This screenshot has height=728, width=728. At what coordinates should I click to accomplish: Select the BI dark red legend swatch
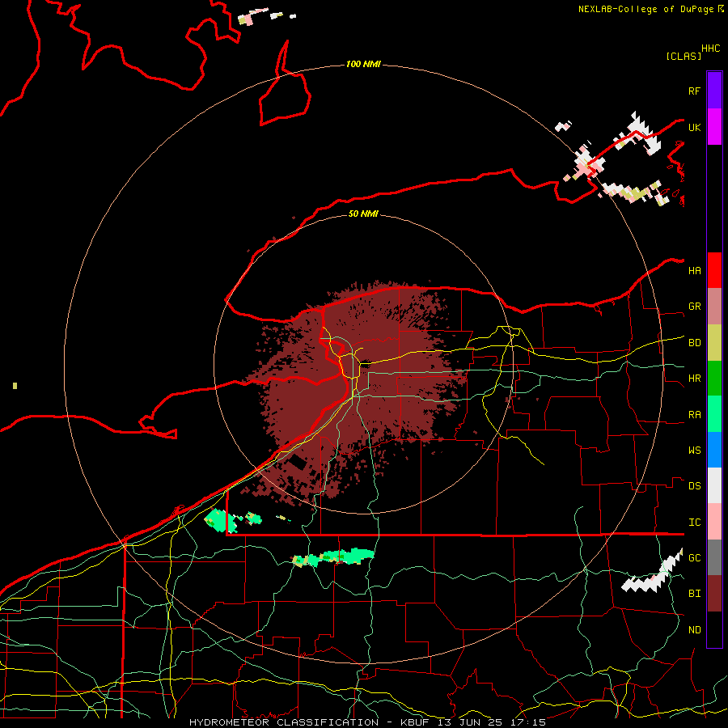point(714,594)
